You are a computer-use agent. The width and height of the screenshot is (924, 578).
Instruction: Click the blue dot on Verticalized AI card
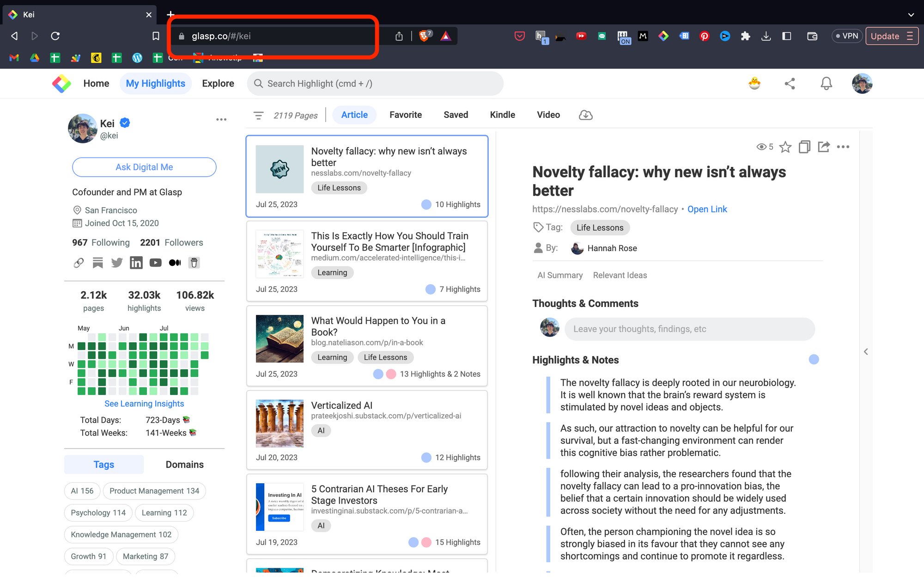(x=426, y=457)
